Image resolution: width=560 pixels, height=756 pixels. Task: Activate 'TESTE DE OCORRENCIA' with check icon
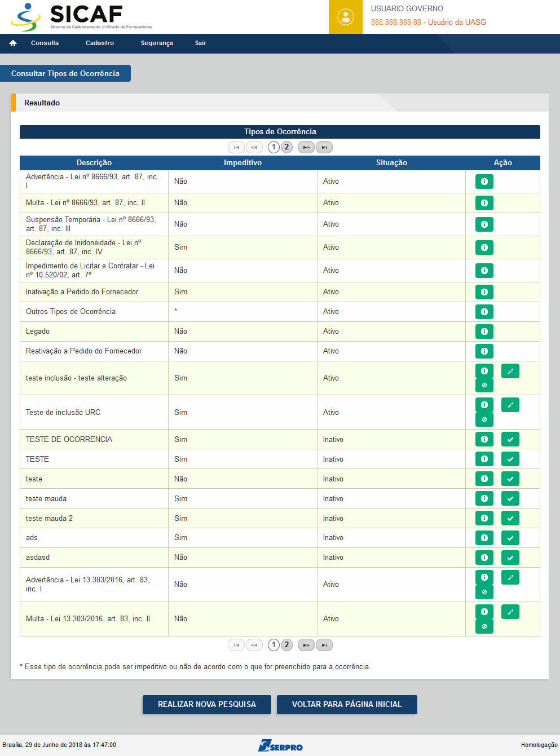pyautogui.click(x=510, y=439)
